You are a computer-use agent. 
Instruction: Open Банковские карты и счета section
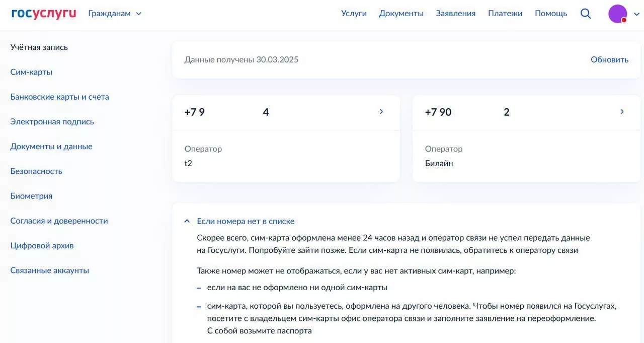click(x=59, y=97)
